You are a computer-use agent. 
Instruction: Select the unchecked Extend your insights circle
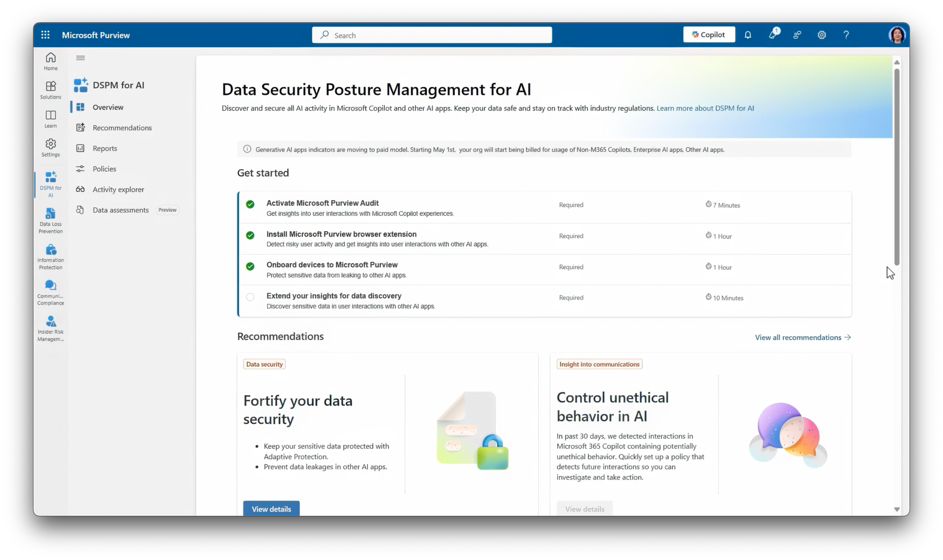click(250, 297)
